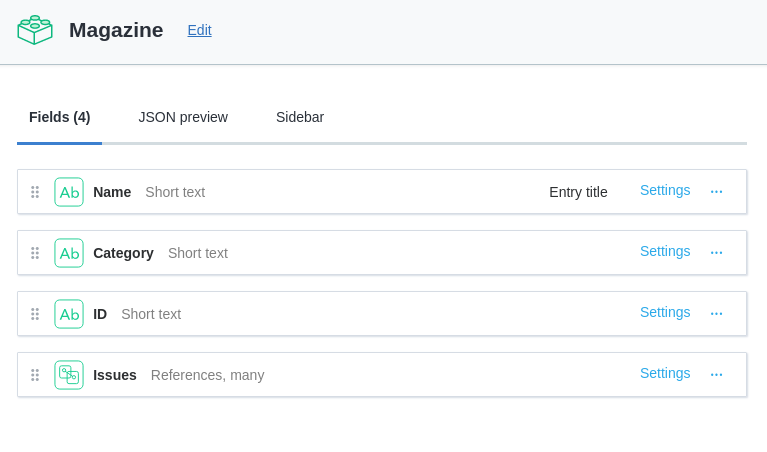Viewport: 767px width, 452px height.
Task: Click the ID field short text icon
Action: [x=69, y=314]
